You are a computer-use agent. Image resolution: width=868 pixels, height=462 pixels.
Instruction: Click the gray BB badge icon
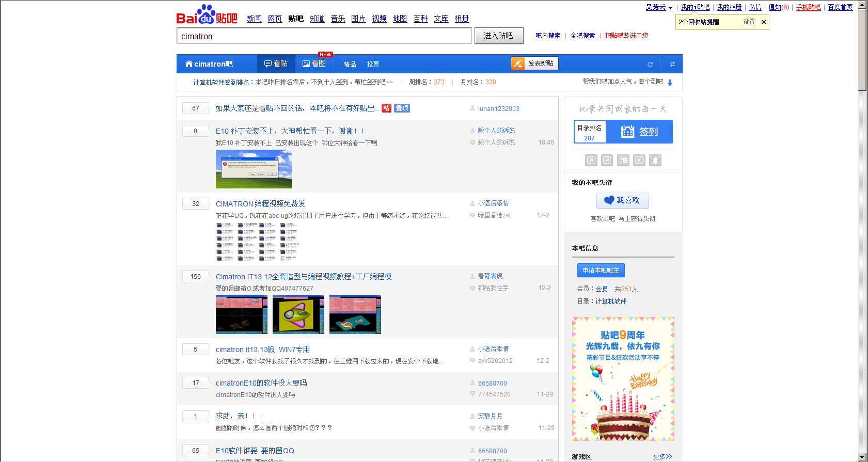coord(623,161)
